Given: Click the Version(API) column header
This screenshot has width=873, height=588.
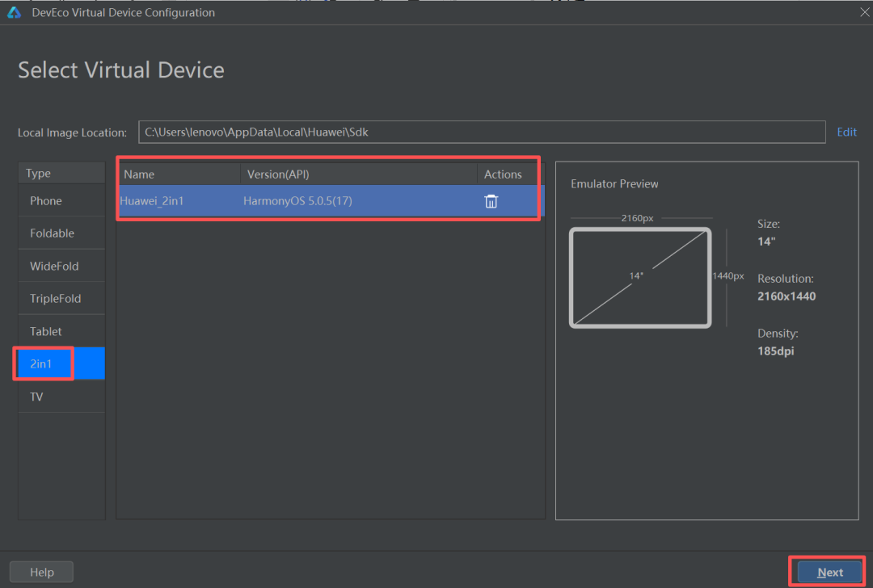Looking at the screenshot, I should coord(359,174).
